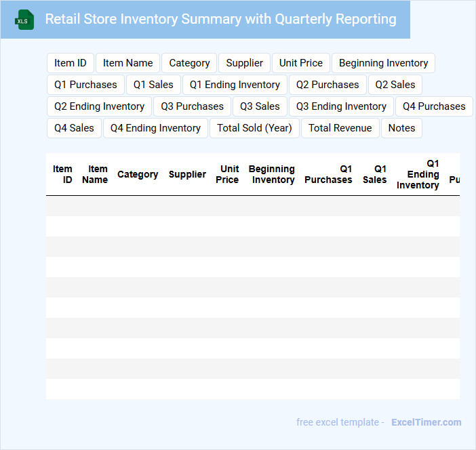Click the Unit Price tag
The width and height of the screenshot is (476, 450).
tap(300, 63)
